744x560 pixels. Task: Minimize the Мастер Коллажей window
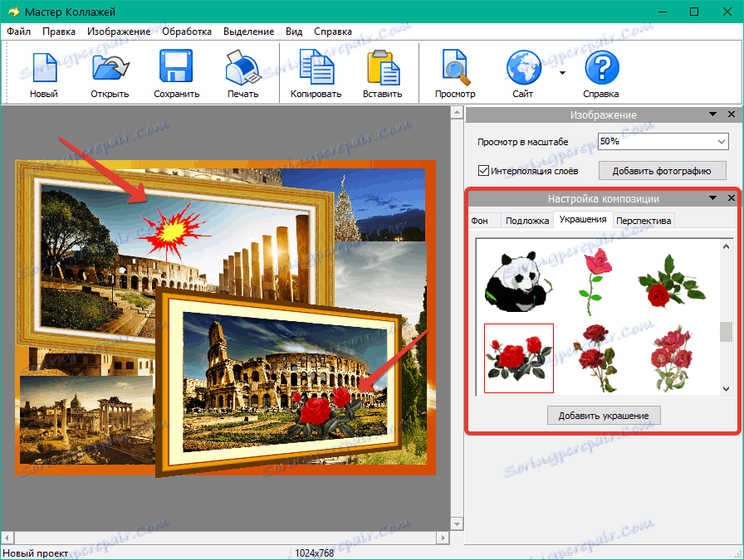pyautogui.click(x=661, y=12)
